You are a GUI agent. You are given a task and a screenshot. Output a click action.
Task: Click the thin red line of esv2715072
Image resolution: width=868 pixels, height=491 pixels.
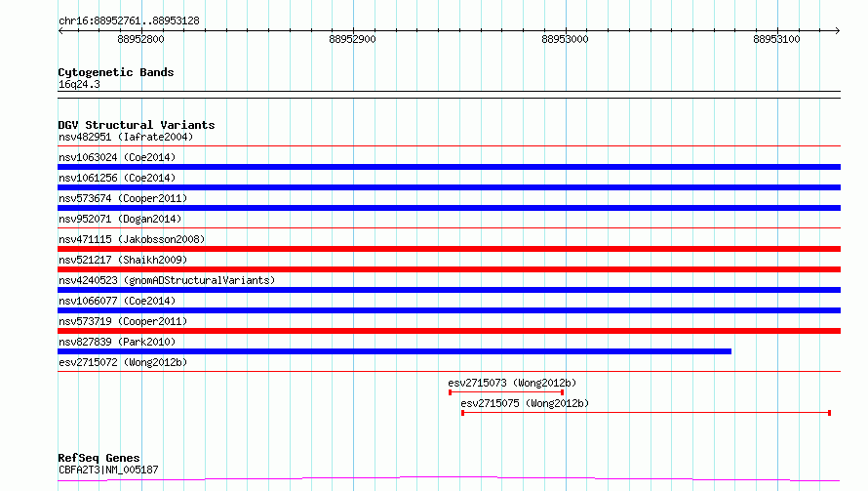(449, 371)
